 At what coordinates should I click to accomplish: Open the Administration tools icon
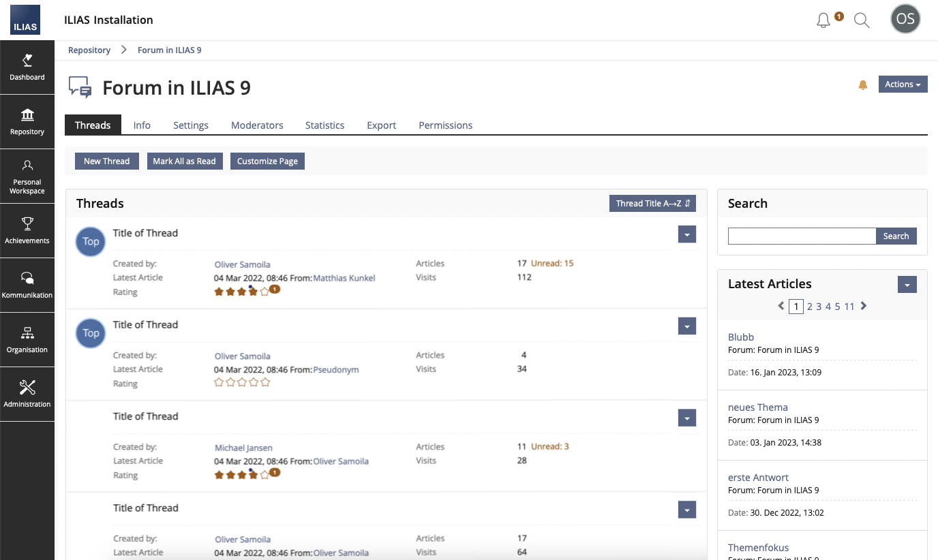coord(27,394)
